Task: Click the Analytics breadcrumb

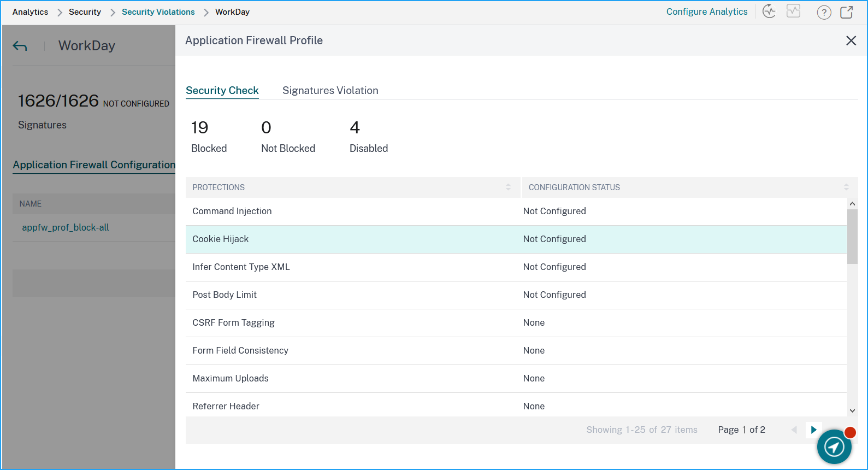Action: pos(31,12)
